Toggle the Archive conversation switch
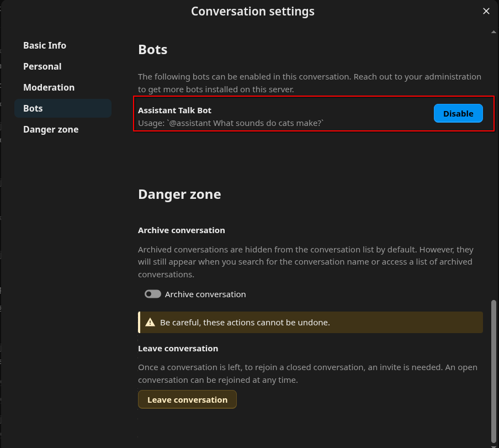 pos(153,294)
